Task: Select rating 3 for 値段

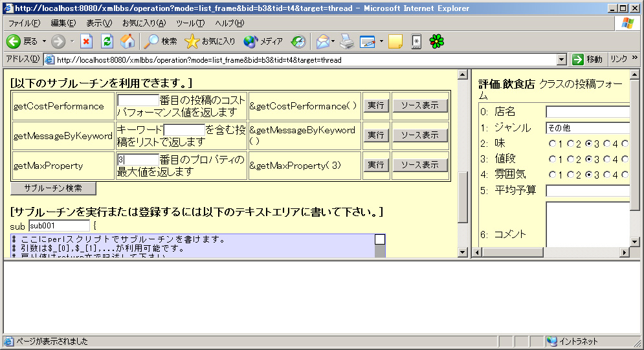Action: point(588,159)
